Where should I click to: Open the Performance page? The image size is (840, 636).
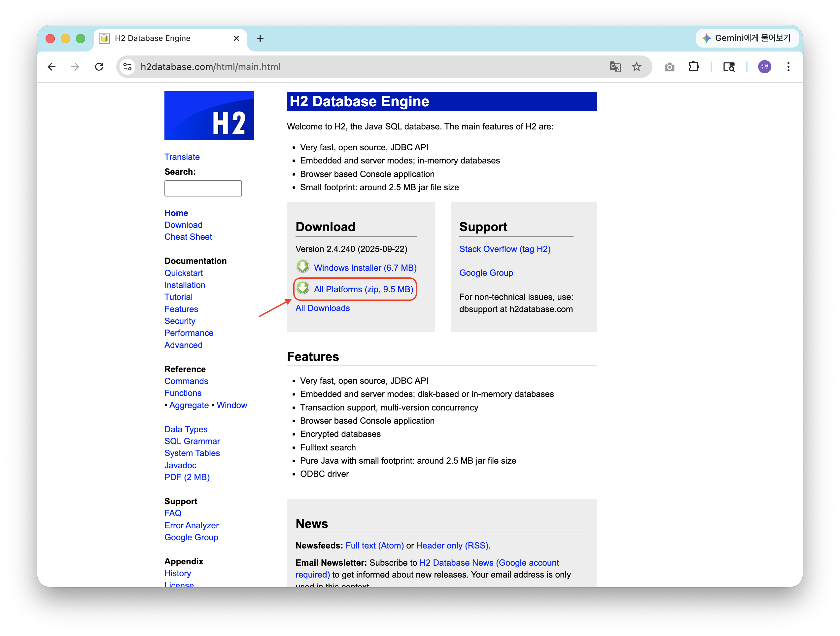(x=189, y=333)
